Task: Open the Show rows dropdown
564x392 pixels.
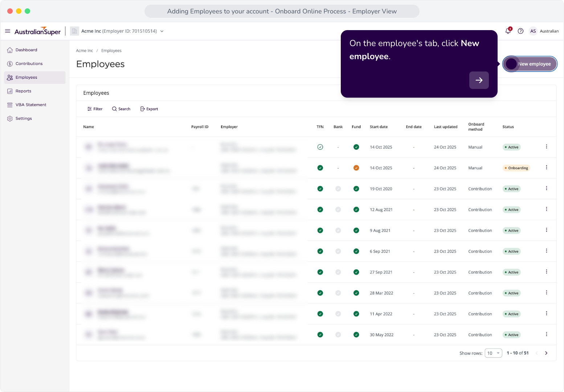Action: (x=494, y=353)
